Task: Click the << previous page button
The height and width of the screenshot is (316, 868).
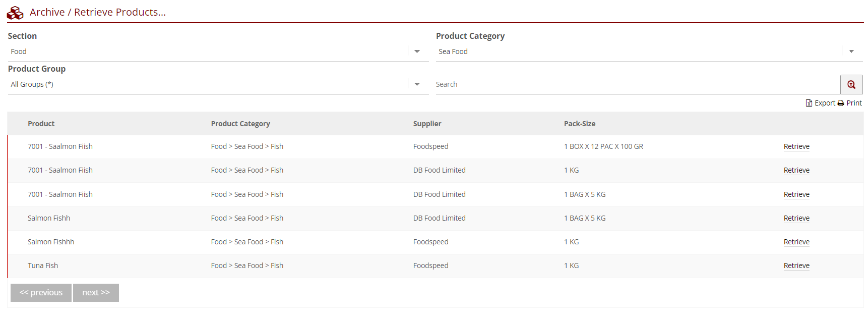Action: (x=41, y=293)
